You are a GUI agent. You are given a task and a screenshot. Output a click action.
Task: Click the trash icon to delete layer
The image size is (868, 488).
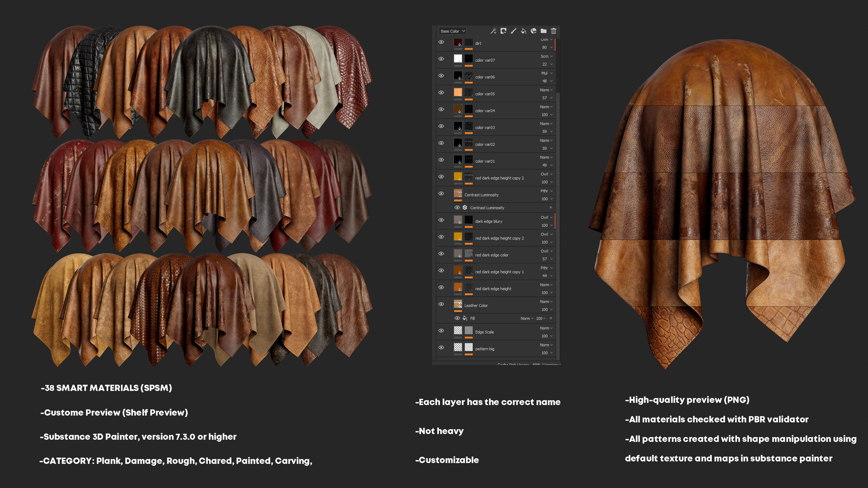tap(554, 31)
